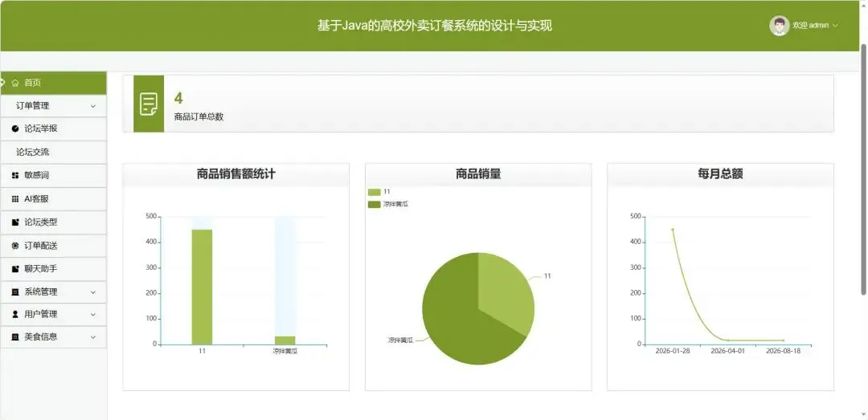Click the 聊天助手 menu icon
This screenshot has height=420, width=868.
point(15,269)
